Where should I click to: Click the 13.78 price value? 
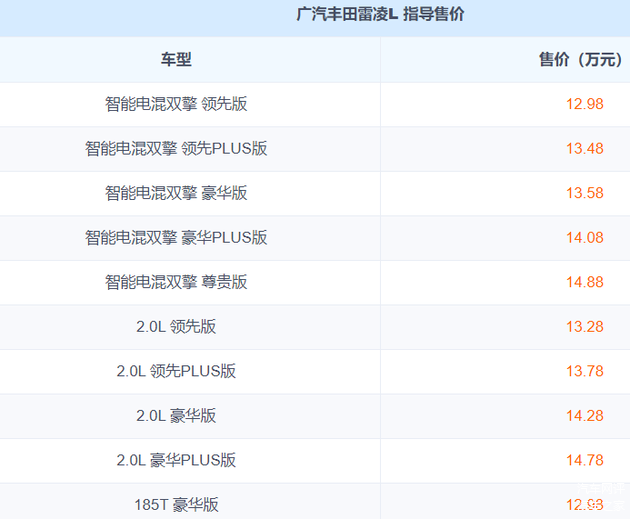(584, 371)
